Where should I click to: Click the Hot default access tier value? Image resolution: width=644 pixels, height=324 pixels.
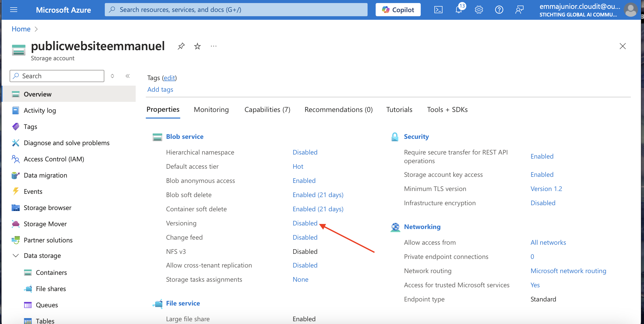pos(298,166)
